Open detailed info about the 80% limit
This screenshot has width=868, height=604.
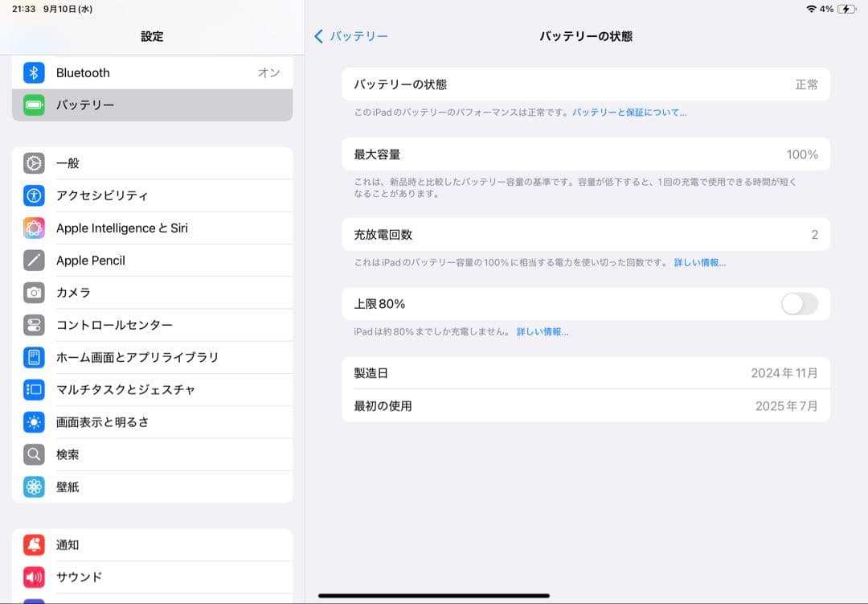pyautogui.click(x=543, y=331)
